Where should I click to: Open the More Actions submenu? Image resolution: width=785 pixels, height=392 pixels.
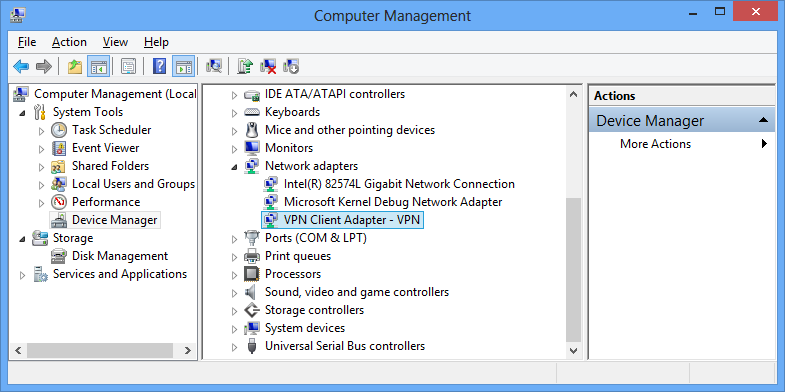[x=655, y=144]
